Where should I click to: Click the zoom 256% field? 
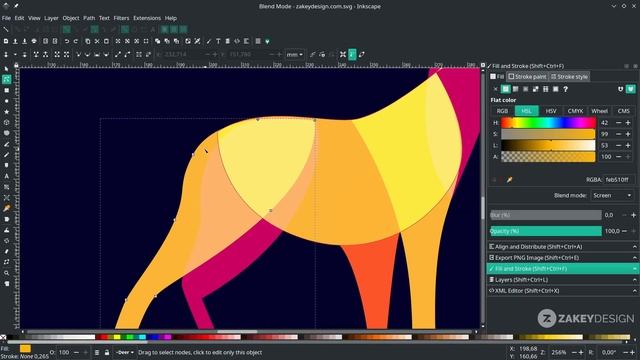click(x=559, y=352)
